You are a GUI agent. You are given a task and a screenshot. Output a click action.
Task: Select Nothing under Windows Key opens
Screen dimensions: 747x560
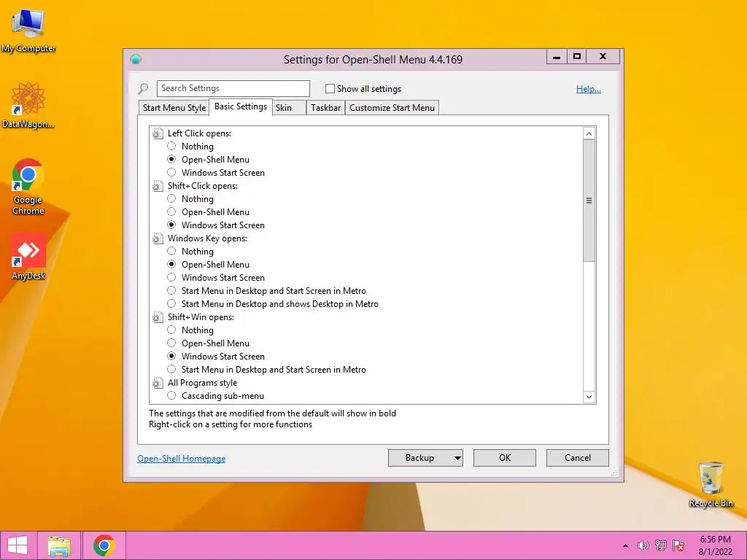[x=171, y=251]
